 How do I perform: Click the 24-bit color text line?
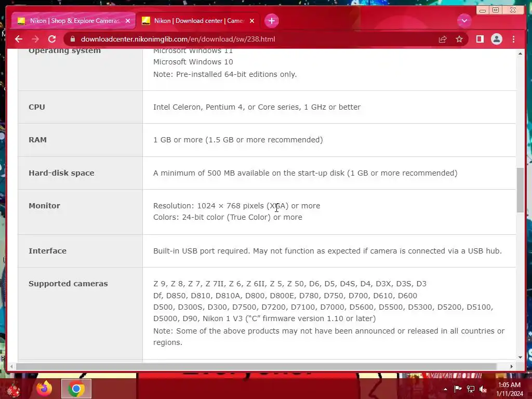[228, 217]
